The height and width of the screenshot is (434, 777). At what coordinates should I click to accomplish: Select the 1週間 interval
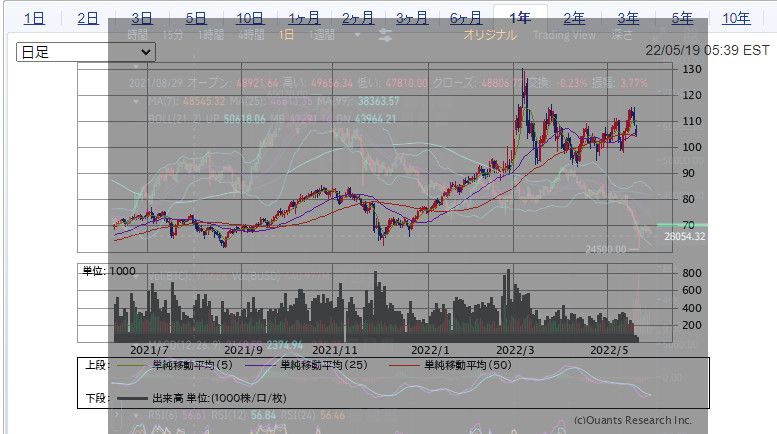pos(322,34)
